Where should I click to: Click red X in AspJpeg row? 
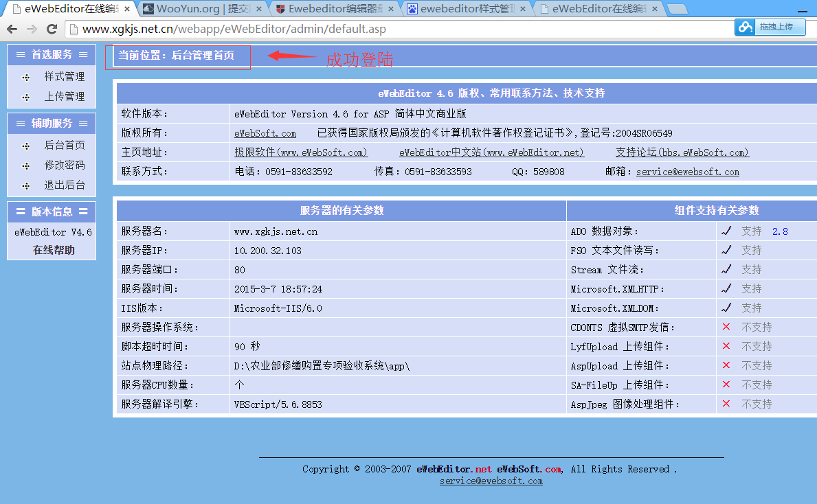[726, 404]
